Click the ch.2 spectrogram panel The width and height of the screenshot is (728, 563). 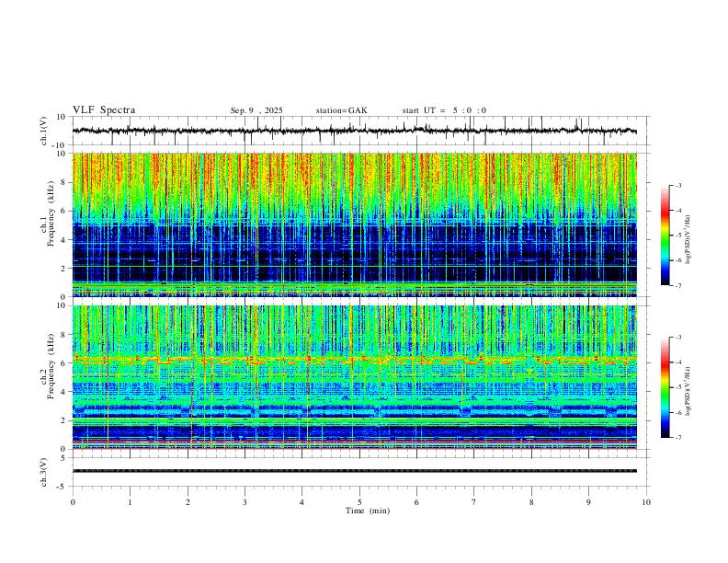(355, 377)
